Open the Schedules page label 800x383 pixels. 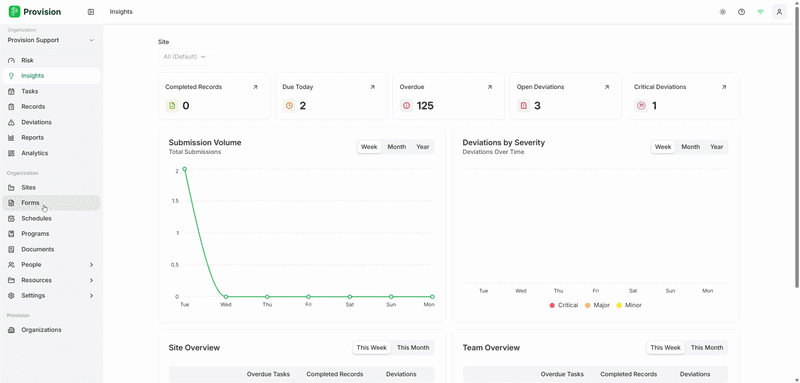(36, 218)
